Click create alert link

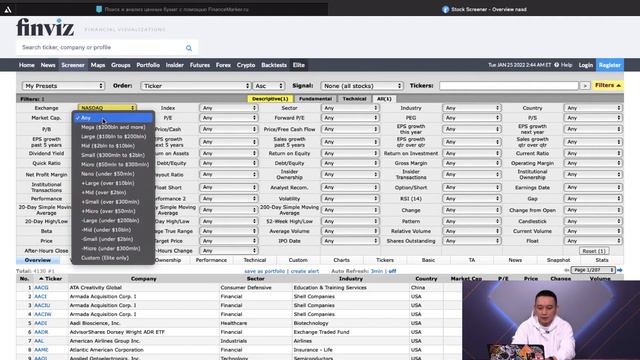point(304,271)
